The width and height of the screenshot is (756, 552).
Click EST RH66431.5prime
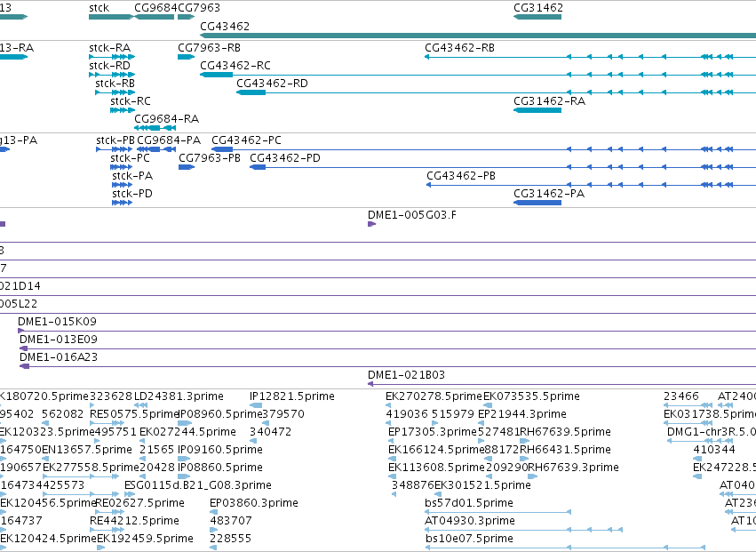pyautogui.click(x=565, y=450)
